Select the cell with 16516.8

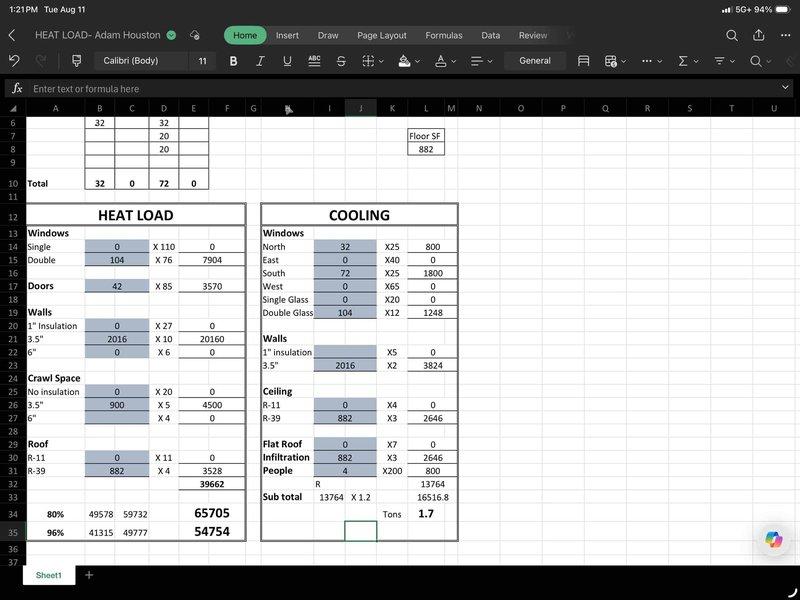(x=433, y=497)
